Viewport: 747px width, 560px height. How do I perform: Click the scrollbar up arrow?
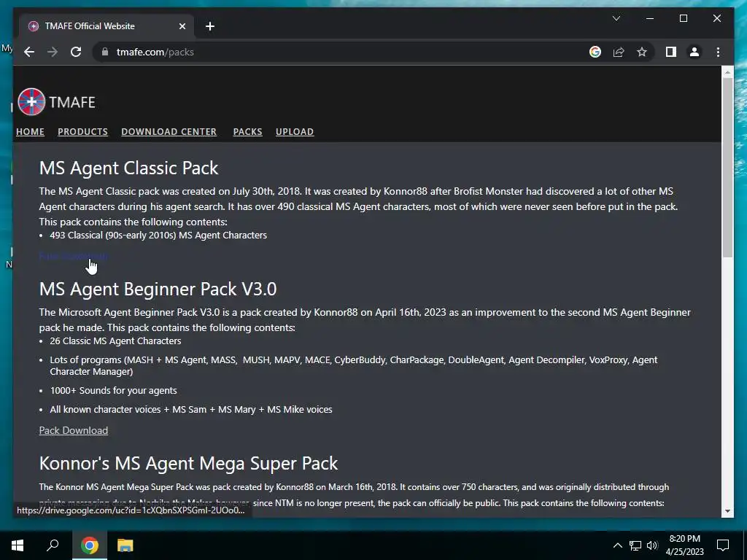click(727, 72)
